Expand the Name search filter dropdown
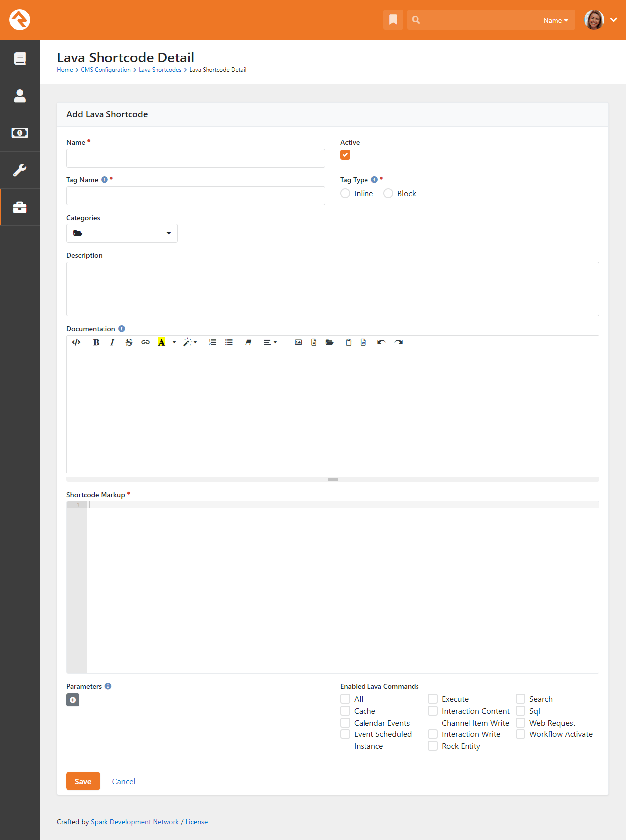The height and width of the screenshot is (840, 626). pos(555,20)
